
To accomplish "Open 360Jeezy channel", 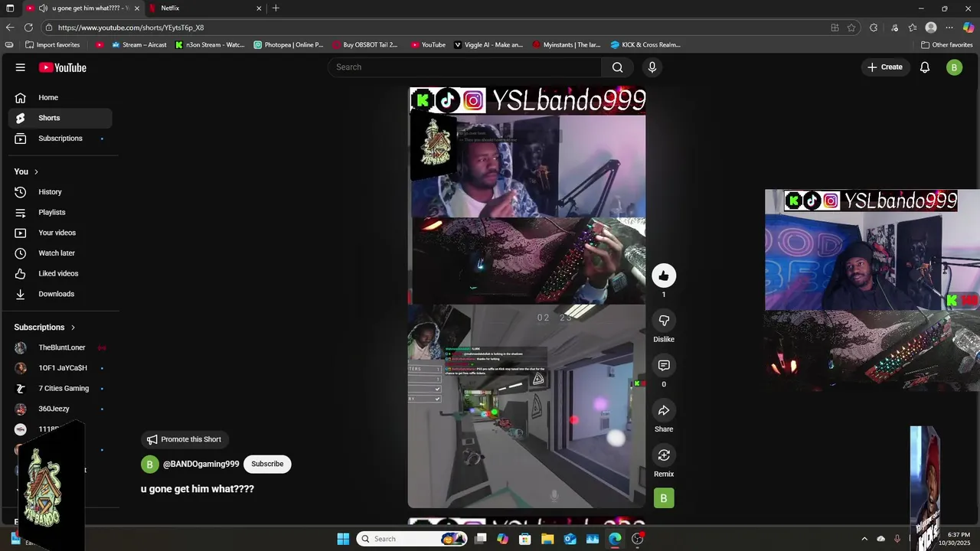I will pos(60,409).
